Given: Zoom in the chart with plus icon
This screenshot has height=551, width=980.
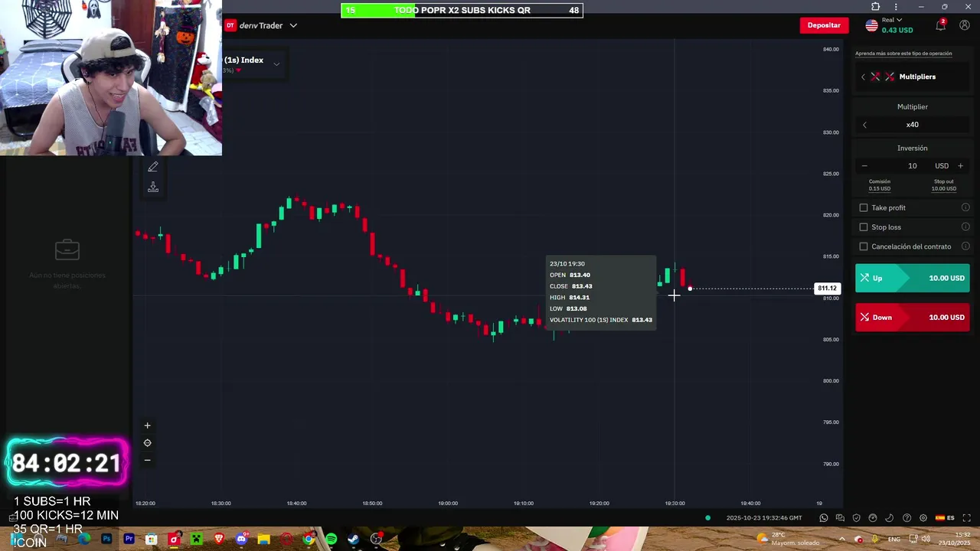Looking at the screenshot, I should (148, 425).
